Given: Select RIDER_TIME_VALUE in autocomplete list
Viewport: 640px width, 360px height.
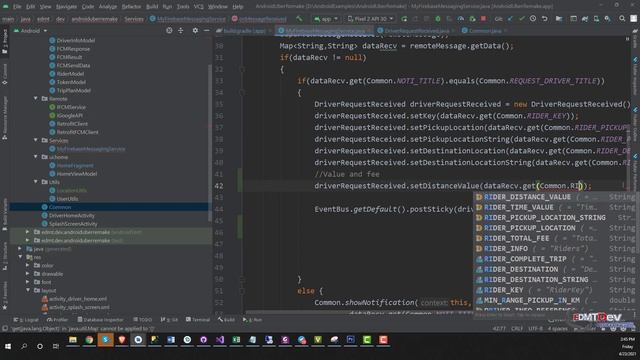Looking at the screenshot, I should point(555,207).
